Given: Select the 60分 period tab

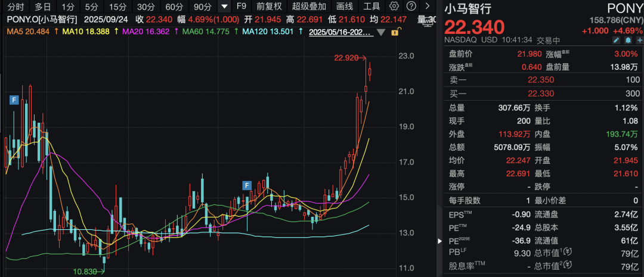Looking at the screenshot, I should pos(174,6).
